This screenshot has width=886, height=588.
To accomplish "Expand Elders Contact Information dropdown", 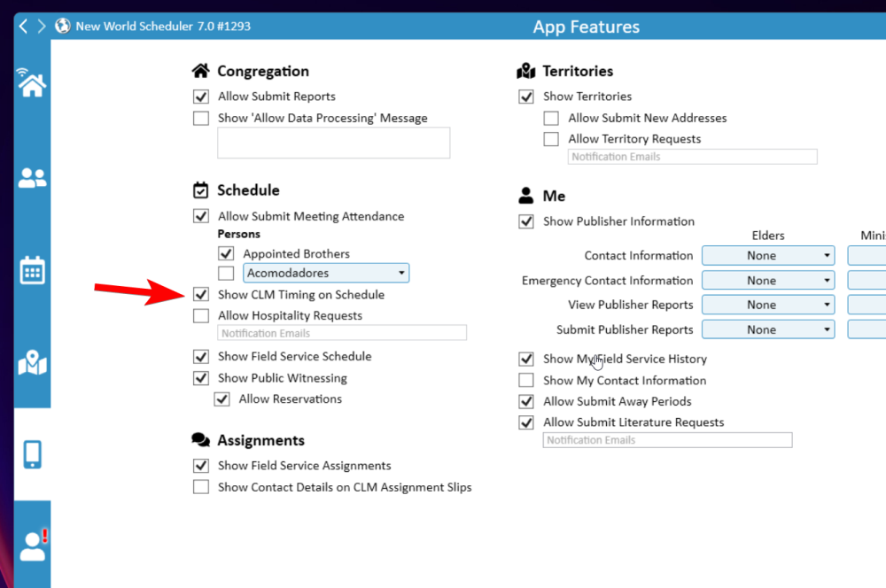I will 767,256.
